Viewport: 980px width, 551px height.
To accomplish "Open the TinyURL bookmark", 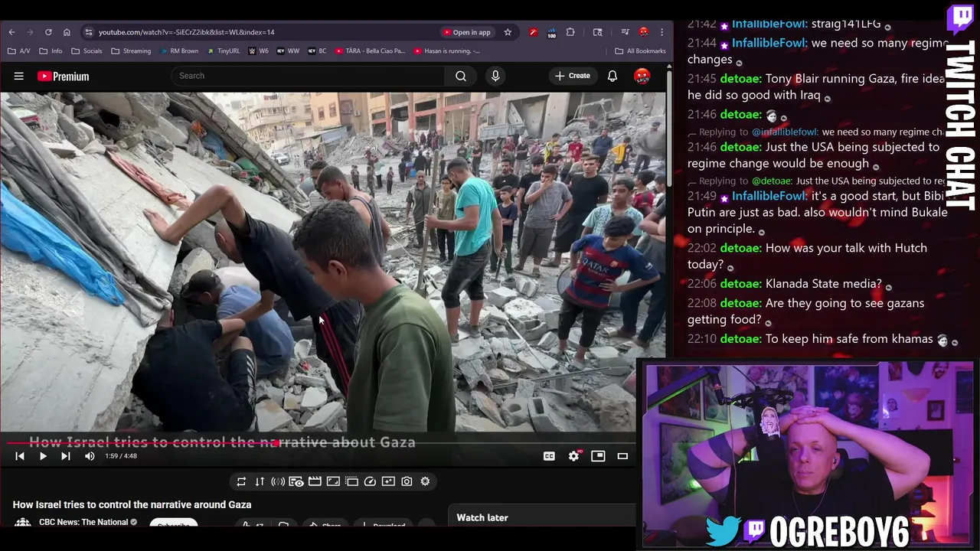I will pos(224,51).
